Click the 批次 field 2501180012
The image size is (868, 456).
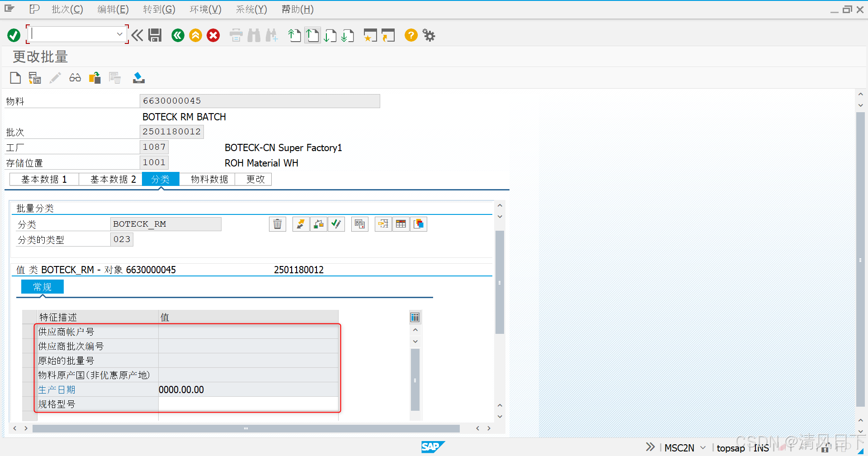click(x=172, y=132)
